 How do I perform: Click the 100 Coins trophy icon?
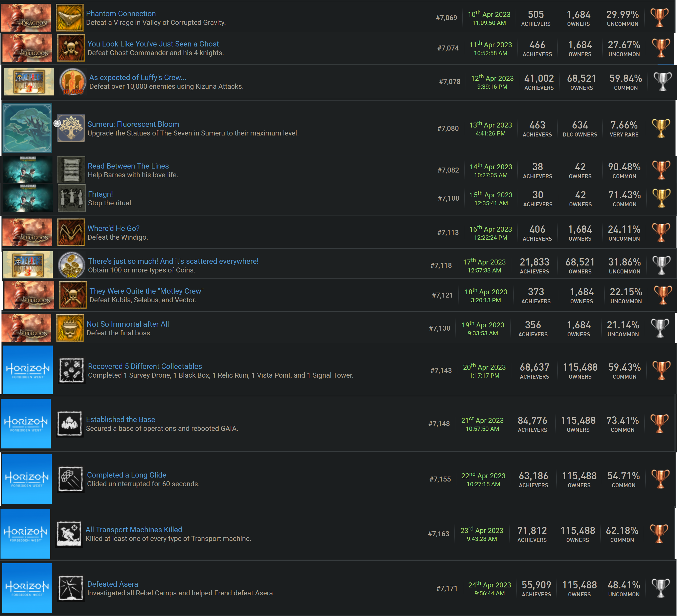[x=71, y=265]
